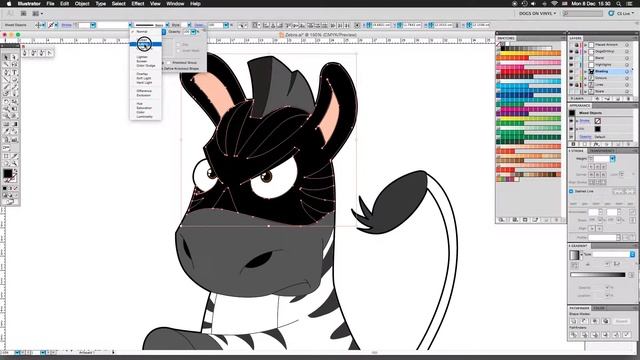Choose Luminosity blend mode

(x=144, y=117)
